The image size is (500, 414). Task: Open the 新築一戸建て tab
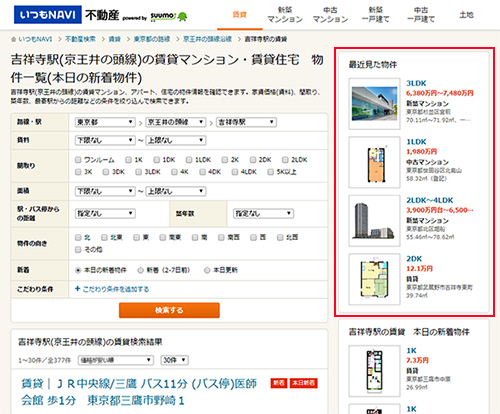(x=376, y=15)
